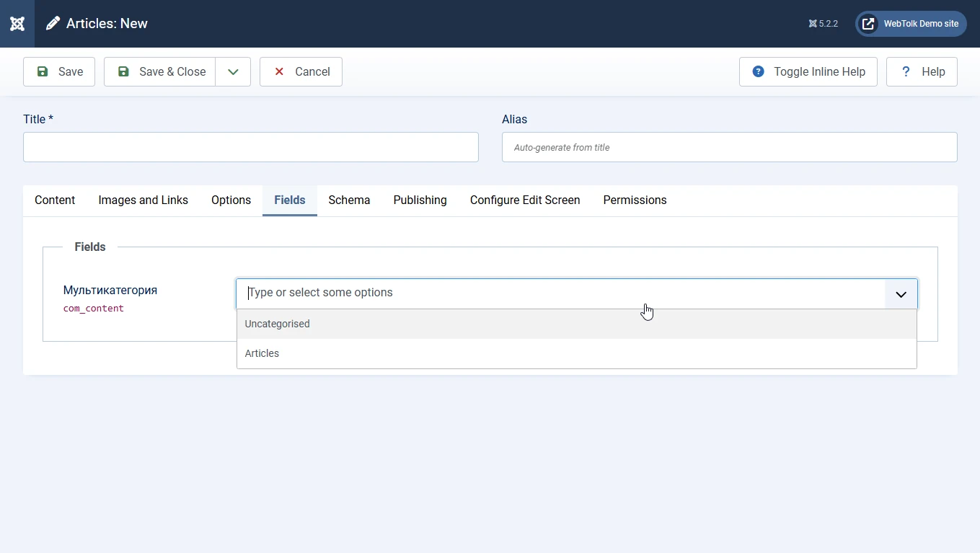This screenshot has height=553, width=980.
Task: Click the Joomla 5.2.2 version badge
Action: pos(824,24)
